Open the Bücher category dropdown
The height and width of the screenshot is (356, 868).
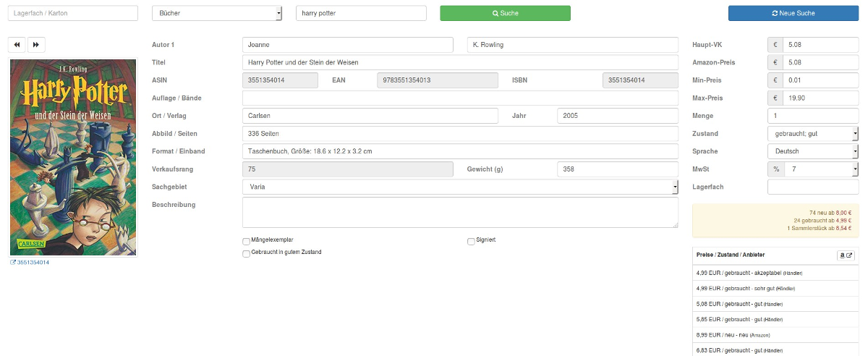[x=217, y=13]
